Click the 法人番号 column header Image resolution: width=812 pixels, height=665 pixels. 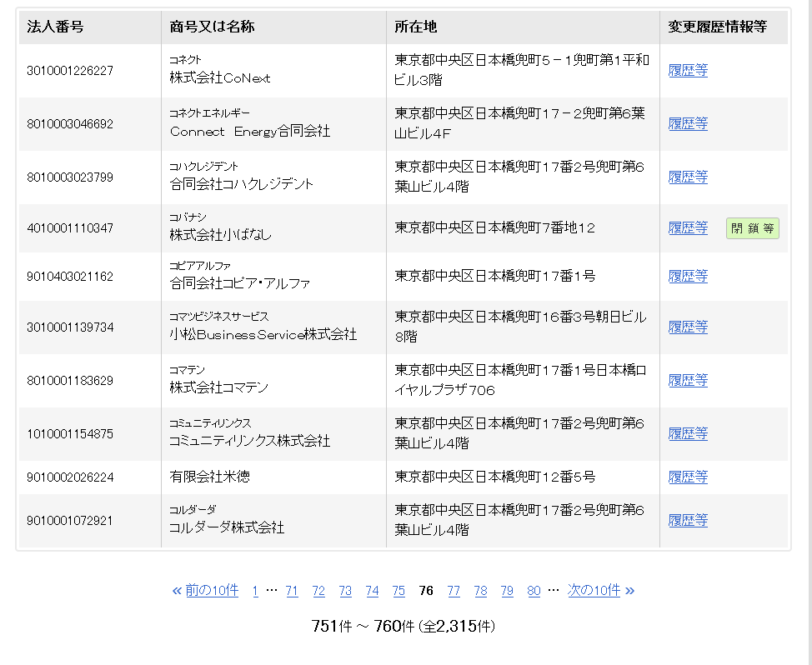(55, 27)
